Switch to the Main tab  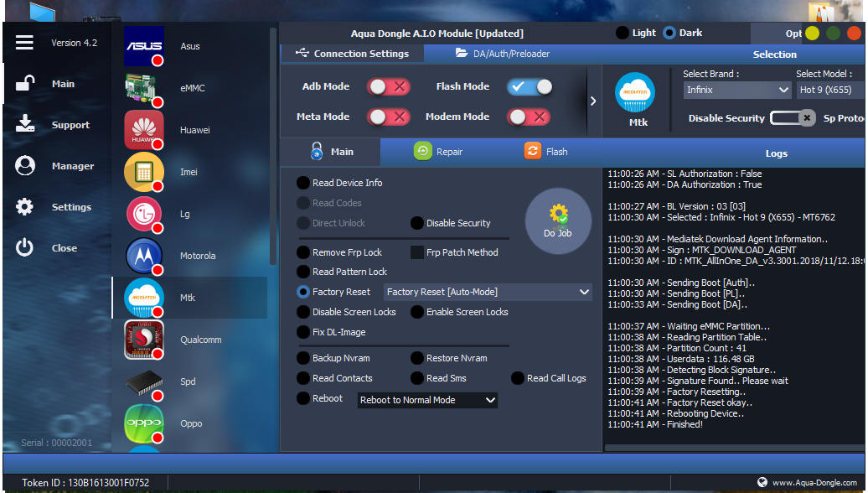click(330, 152)
